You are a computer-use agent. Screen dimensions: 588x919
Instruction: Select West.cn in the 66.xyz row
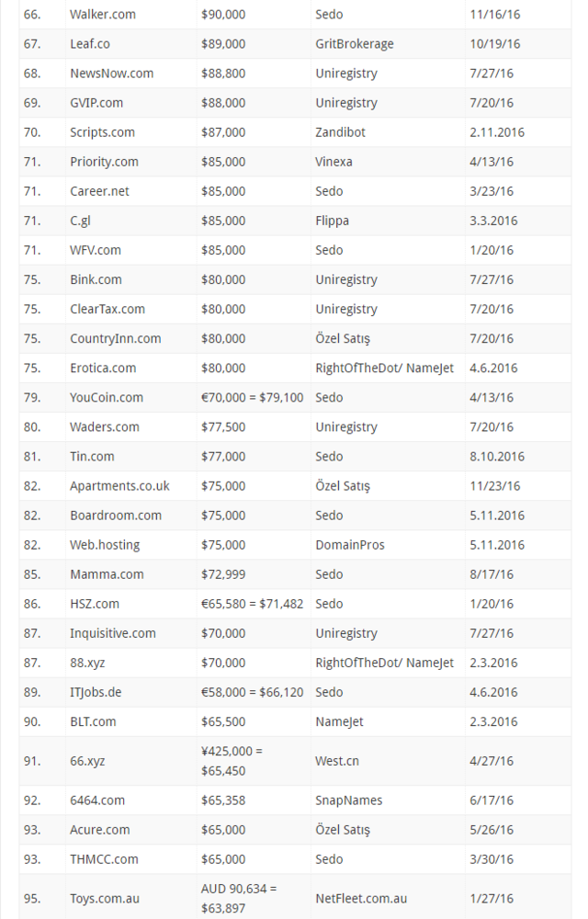tap(337, 761)
